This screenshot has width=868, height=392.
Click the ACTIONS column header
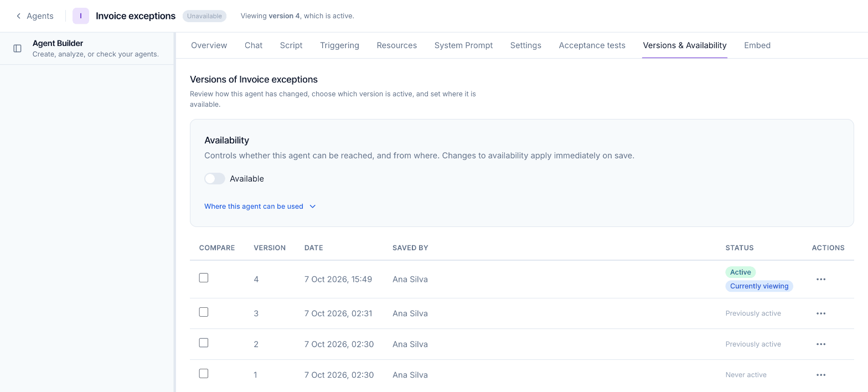(828, 248)
